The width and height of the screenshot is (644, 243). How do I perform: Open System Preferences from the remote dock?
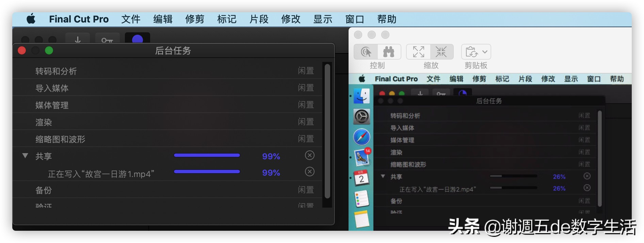click(x=361, y=117)
